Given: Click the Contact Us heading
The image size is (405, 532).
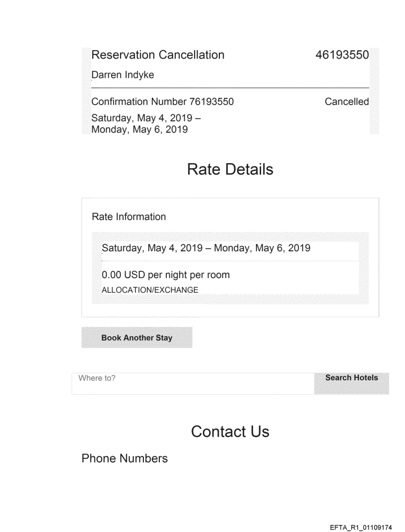Looking at the screenshot, I should (230, 431).
